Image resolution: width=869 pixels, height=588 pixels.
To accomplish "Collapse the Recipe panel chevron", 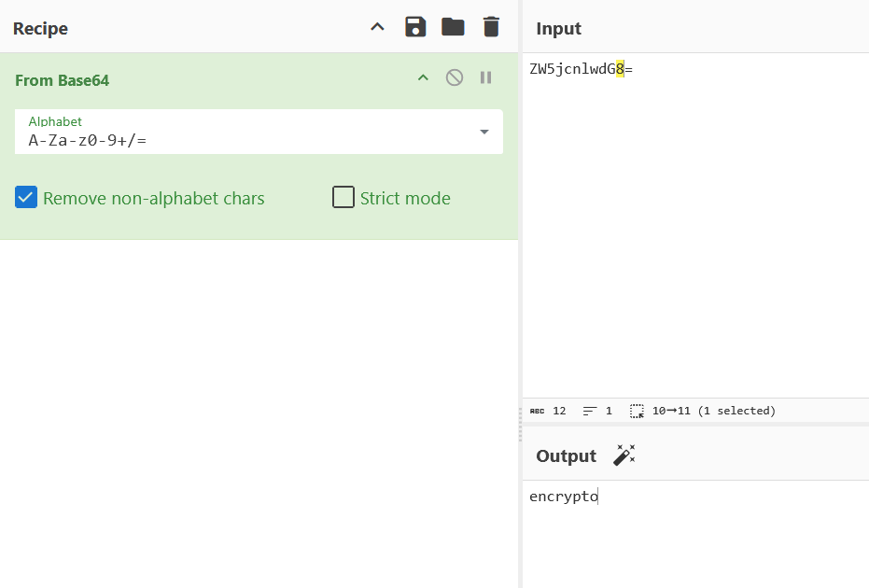I will 377,27.
